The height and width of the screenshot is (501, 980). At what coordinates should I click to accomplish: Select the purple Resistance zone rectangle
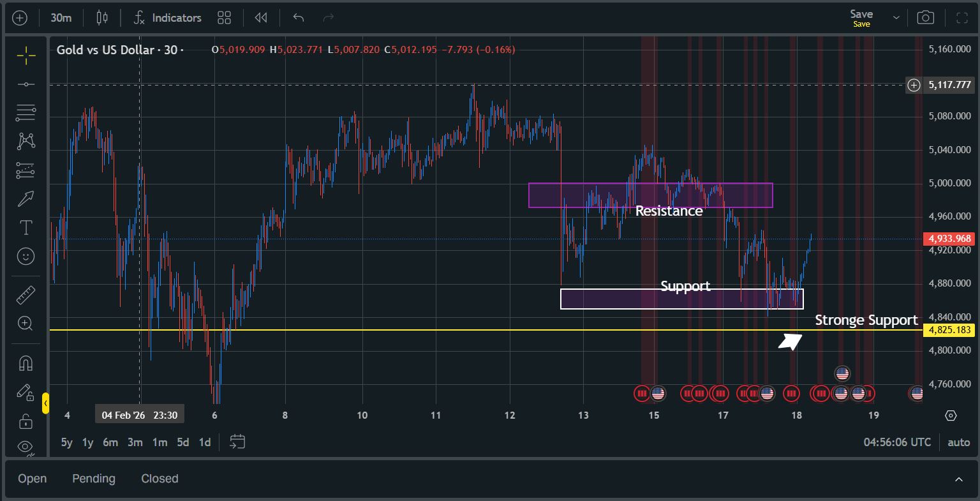650,195
